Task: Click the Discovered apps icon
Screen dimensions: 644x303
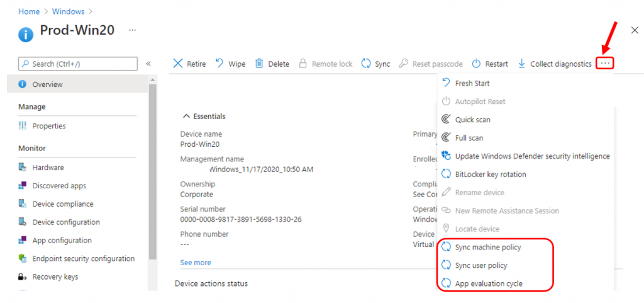Action: pyautogui.click(x=23, y=186)
